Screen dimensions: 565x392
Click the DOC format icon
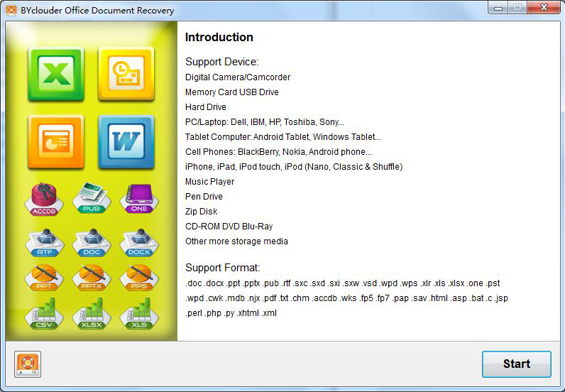92,242
